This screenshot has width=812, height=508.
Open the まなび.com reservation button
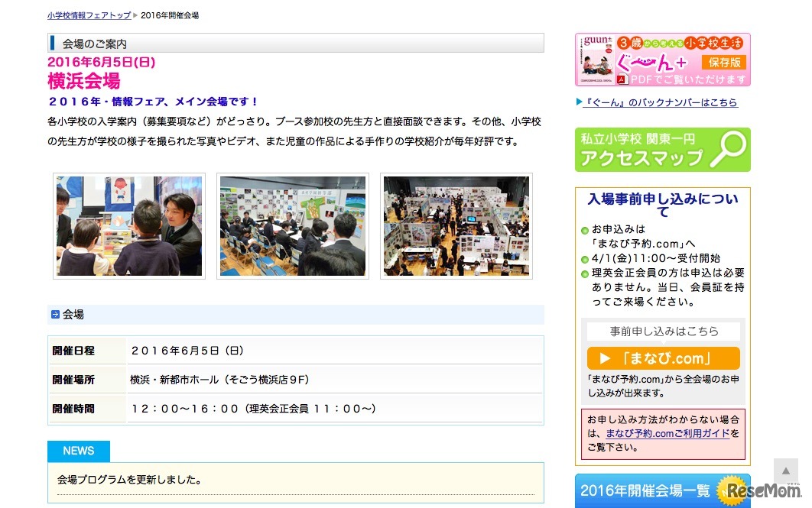pos(662,357)
